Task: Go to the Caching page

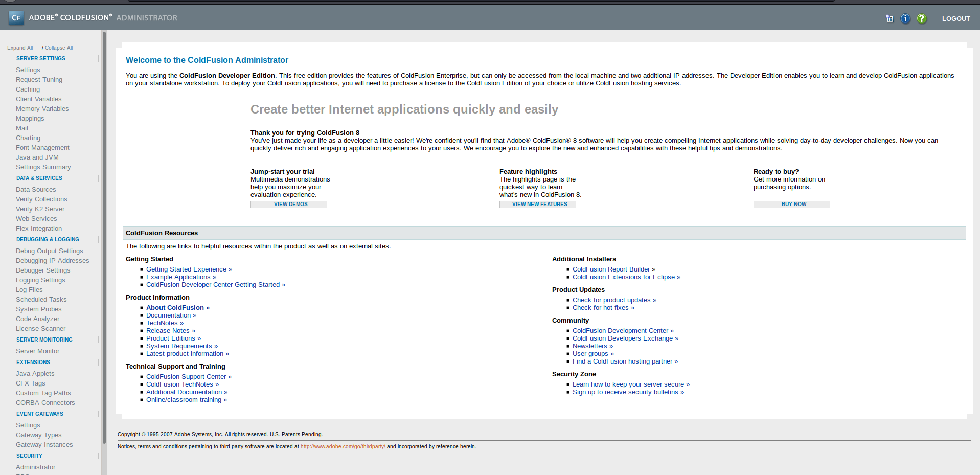Action: [x=28, y=89]
